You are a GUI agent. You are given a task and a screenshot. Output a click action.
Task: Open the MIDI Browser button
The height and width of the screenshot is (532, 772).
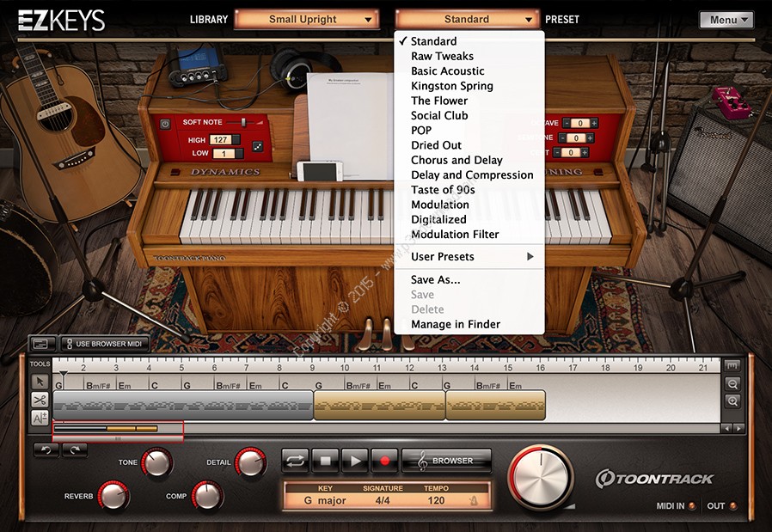446,461
